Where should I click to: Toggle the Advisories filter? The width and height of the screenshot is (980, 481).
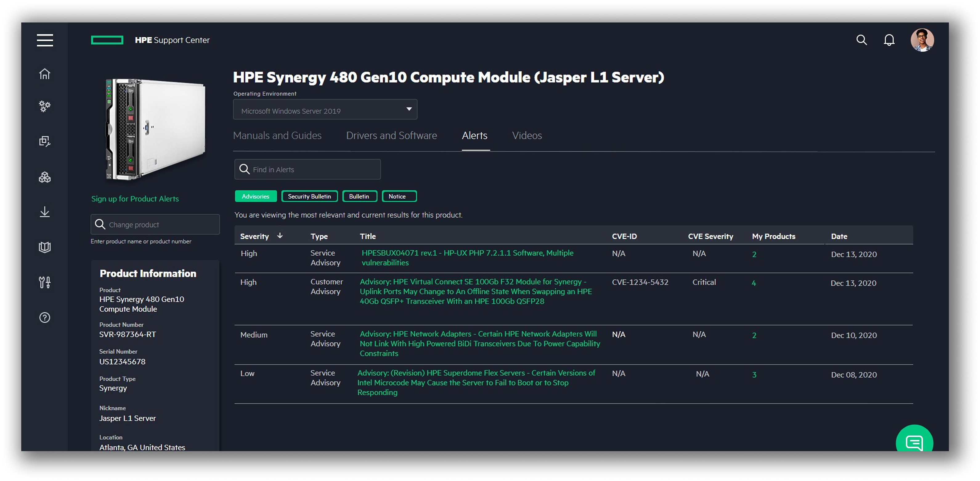click(x=256, y=196)
